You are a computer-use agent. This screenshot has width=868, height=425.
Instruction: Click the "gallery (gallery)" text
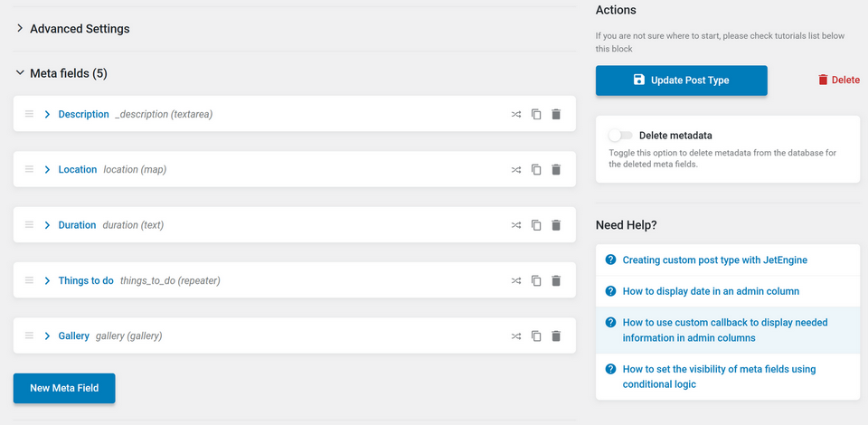tap(129, 336)
